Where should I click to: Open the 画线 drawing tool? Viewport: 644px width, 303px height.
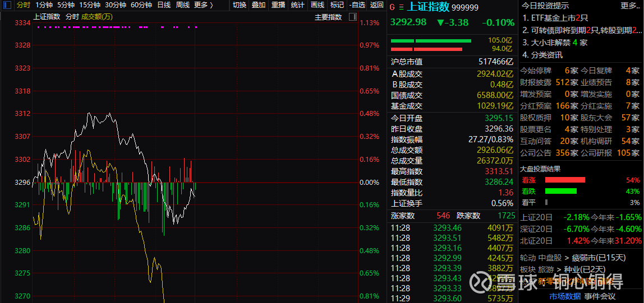coord(318,5)
